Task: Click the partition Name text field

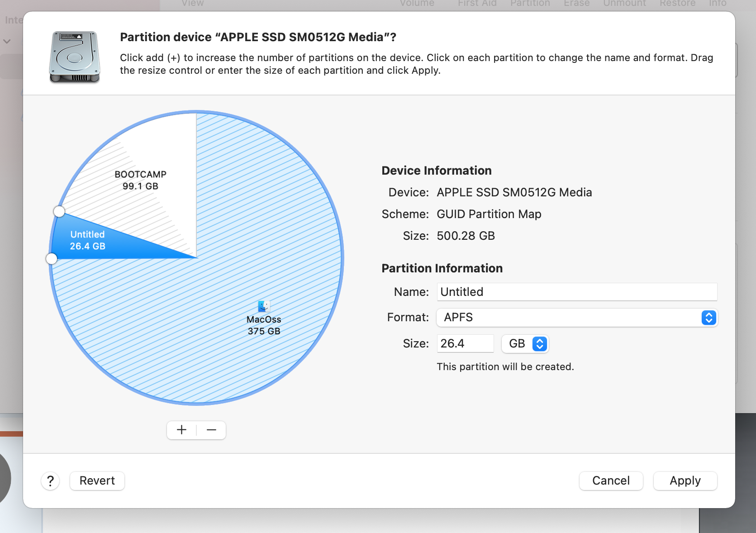Action: pyautogui.click(x=576, y=292)
